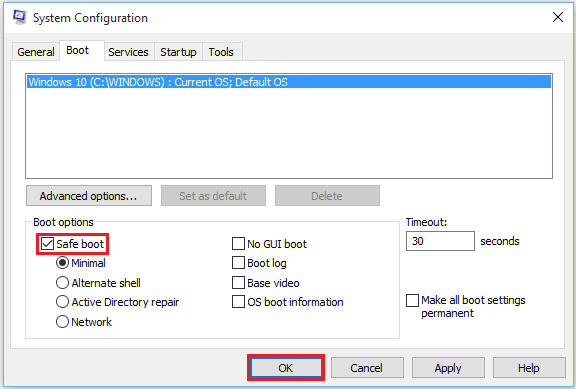The width and height of the screenshot is (576, 389).
Task: Select Active Directory repair option
Action: click(x=62, y=302)
